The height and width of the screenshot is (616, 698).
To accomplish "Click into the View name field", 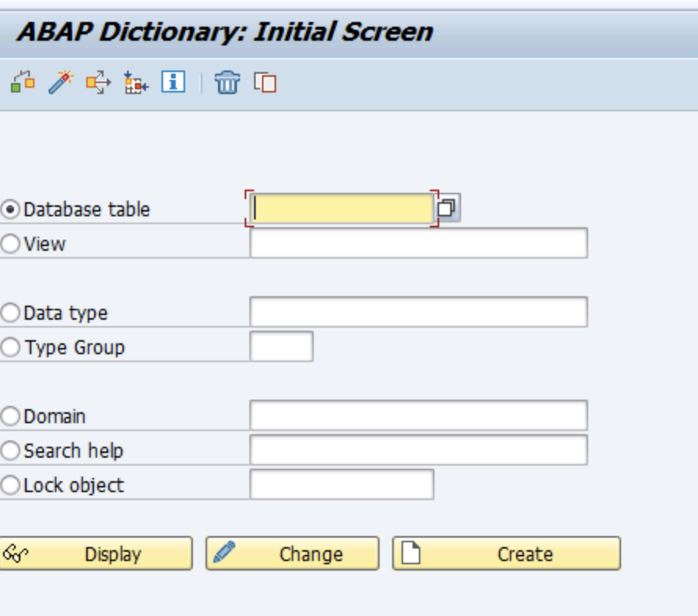I will click(x=419, y=243).
